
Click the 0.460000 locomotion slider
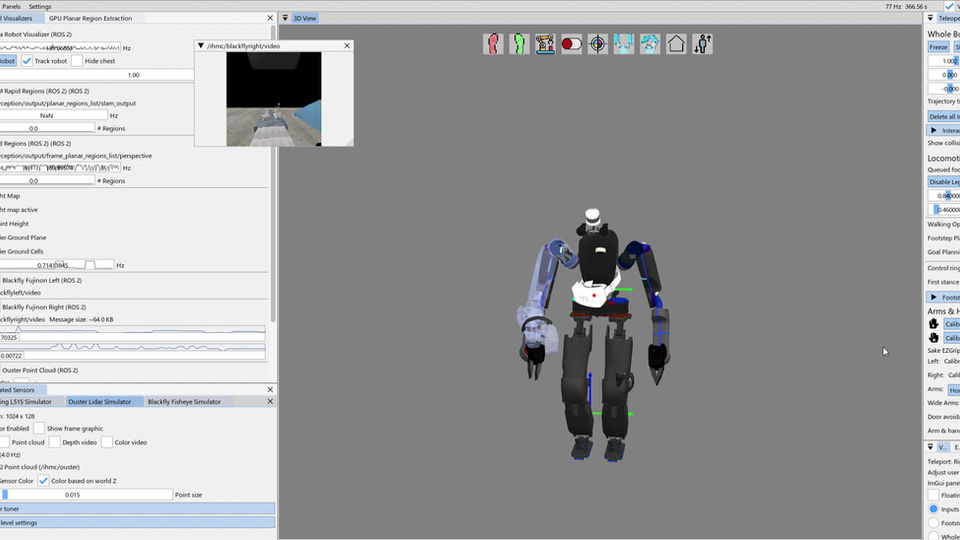click(943, 209)
